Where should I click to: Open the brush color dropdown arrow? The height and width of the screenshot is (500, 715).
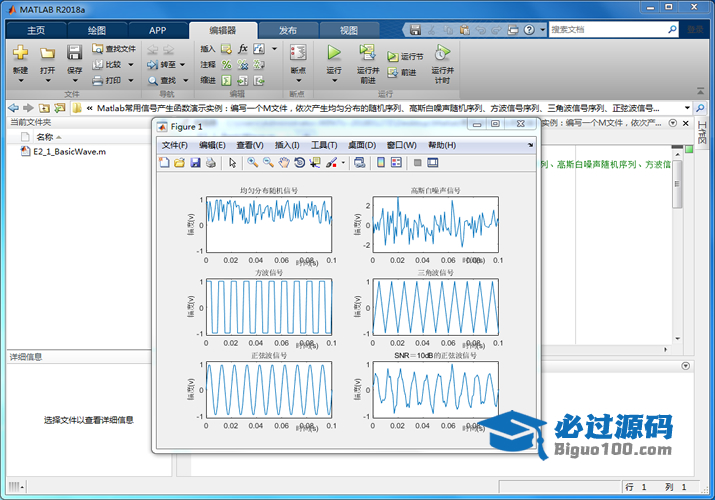(343, 163)
